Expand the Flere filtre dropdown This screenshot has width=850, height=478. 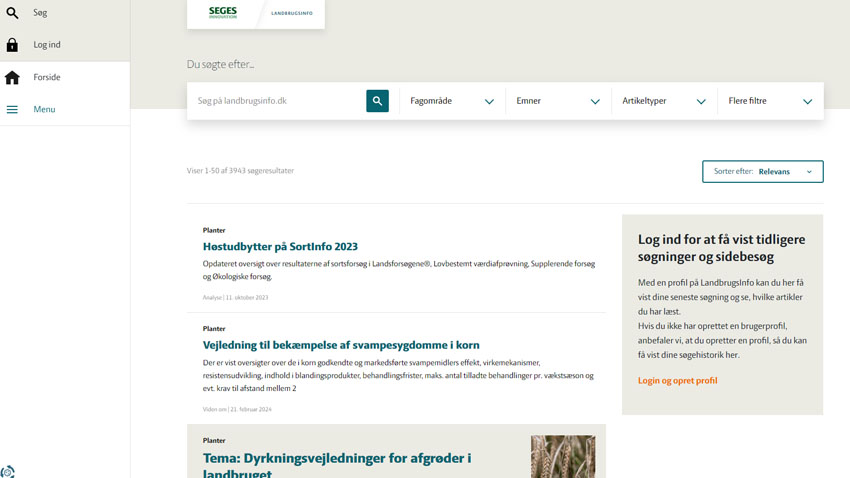pos(770,101)
